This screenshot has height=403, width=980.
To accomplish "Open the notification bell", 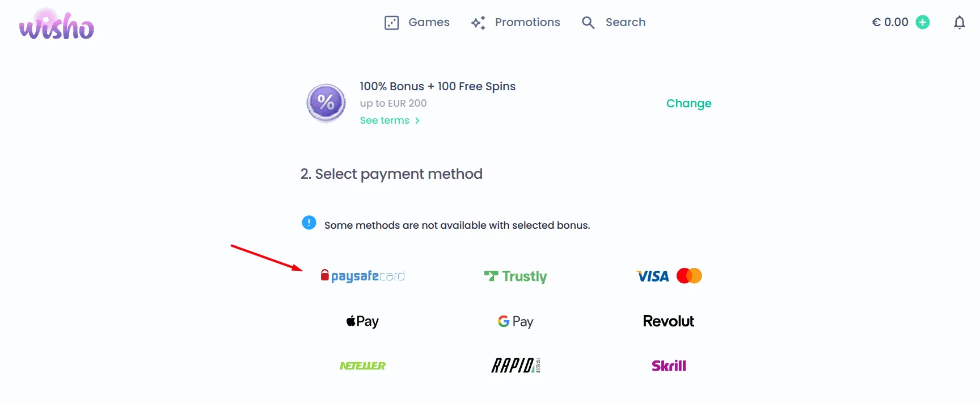I will point(960,22).
